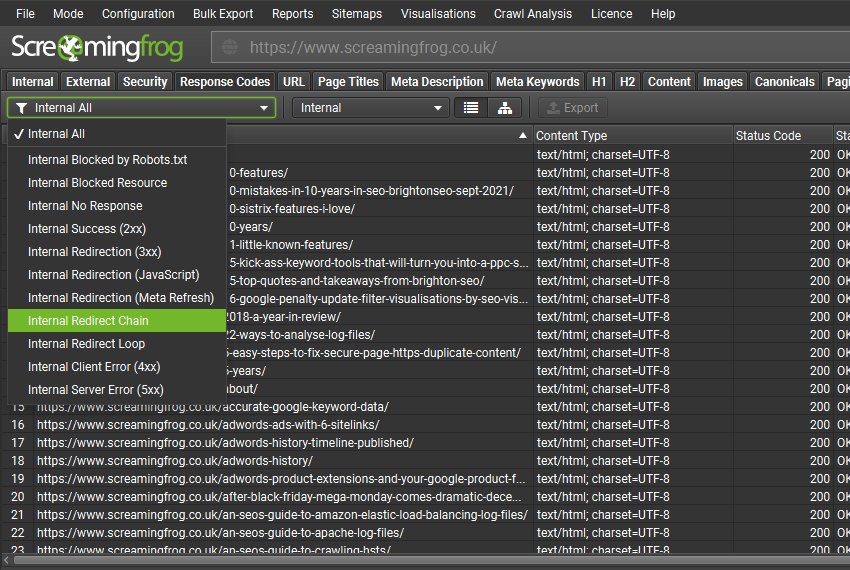The width and height of the screenshot is (850, 570).
Task: Switch to the Content tab
Action: (x=669, y=81)
